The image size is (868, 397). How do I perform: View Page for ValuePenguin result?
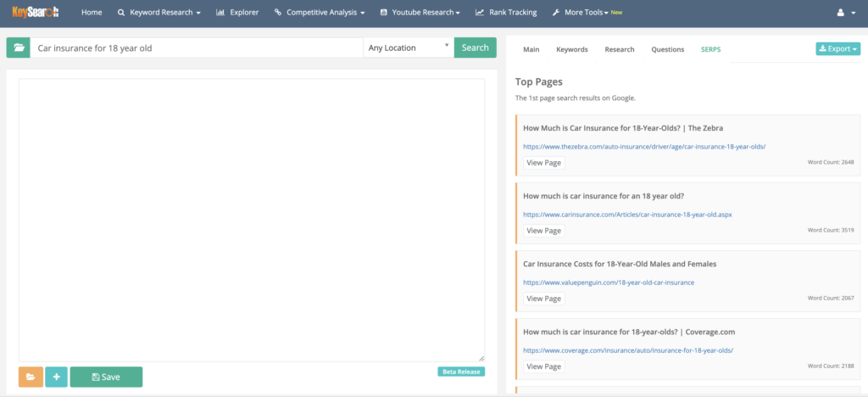[x=543, y=299]
